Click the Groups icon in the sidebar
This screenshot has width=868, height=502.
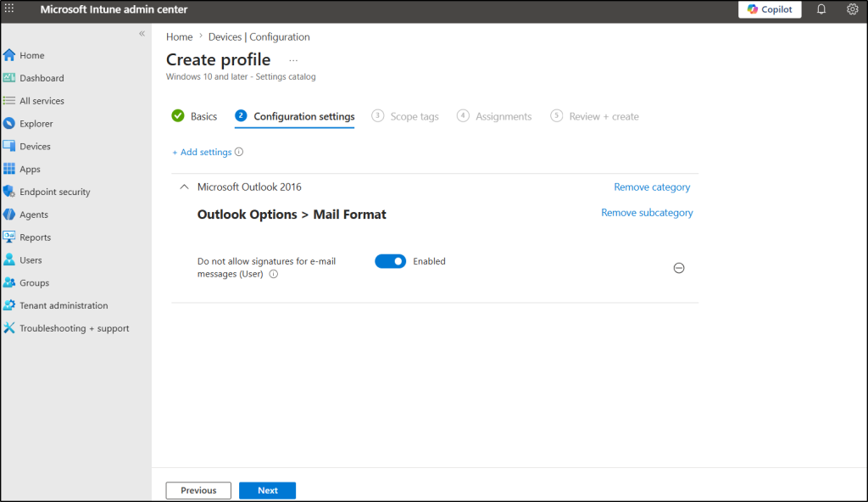pyautogui.click(x=9, y=282)
